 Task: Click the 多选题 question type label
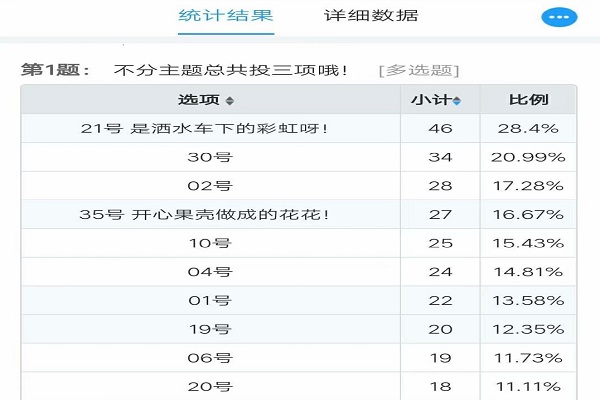tap(419, 70)
